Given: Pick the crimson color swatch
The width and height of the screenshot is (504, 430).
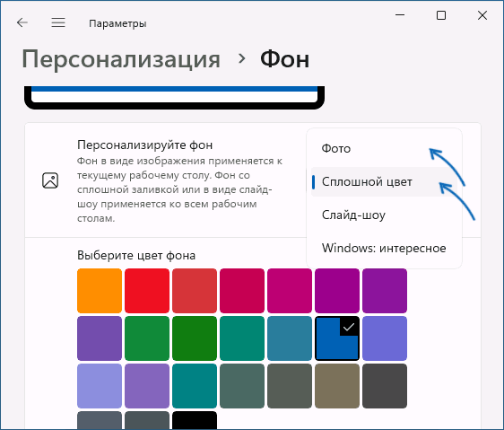Looking at the screenshot, I should pos(242,291).
